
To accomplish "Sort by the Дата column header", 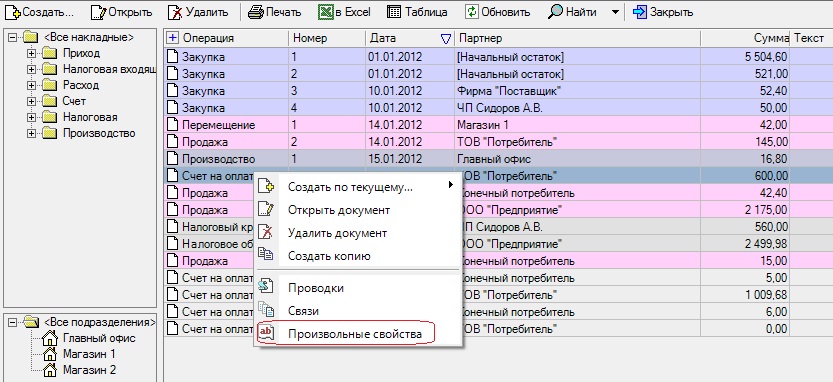I will (410, 38).
